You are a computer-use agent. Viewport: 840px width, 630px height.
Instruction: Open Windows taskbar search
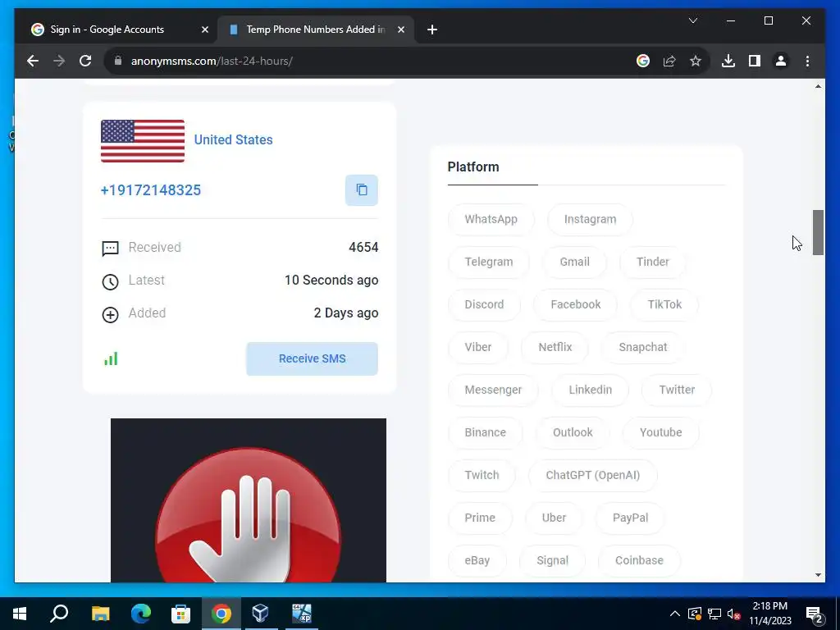tap(59, 614)
